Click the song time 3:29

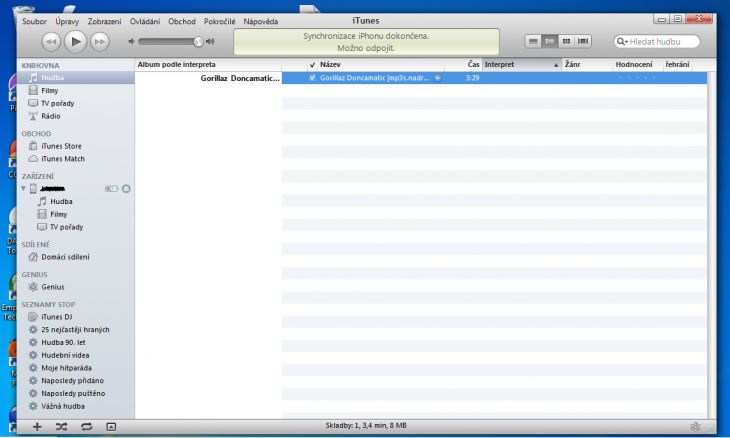pos(472,78)
